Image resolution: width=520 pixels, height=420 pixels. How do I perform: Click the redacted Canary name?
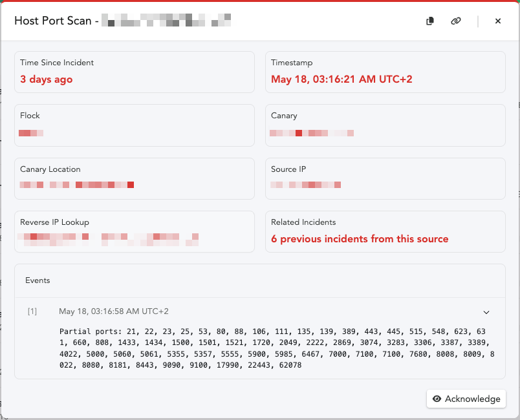[x=312, y=133]
